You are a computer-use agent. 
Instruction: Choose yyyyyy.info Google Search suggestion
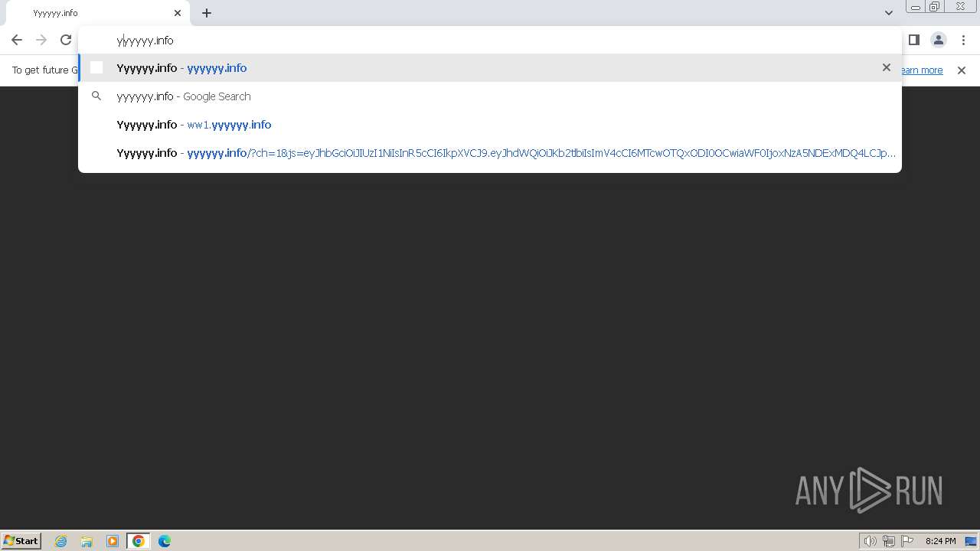tap(490, 96)
